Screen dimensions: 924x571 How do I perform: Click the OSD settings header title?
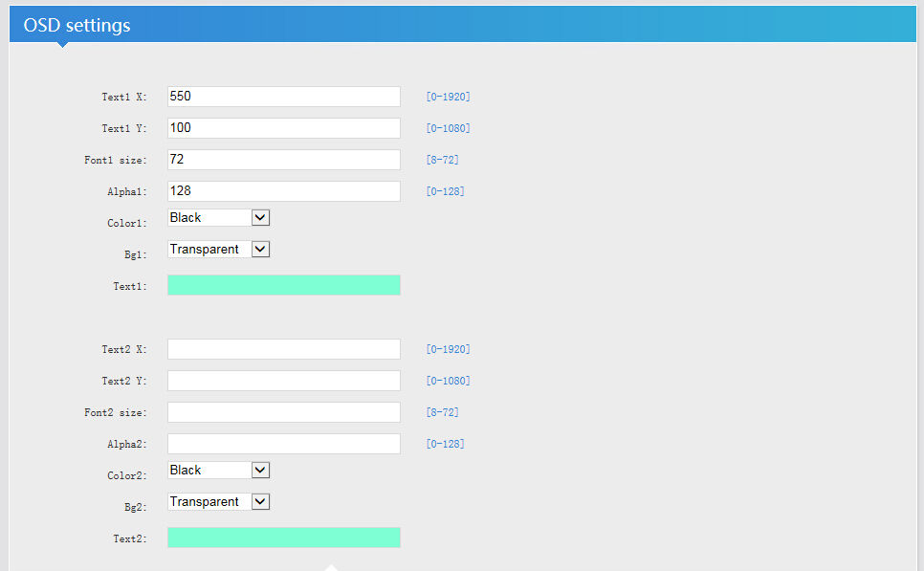(x=77, y=25)
